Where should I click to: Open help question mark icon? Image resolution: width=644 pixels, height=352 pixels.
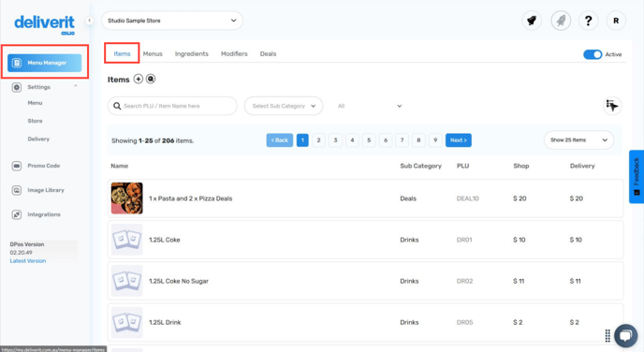pos(588,21)
